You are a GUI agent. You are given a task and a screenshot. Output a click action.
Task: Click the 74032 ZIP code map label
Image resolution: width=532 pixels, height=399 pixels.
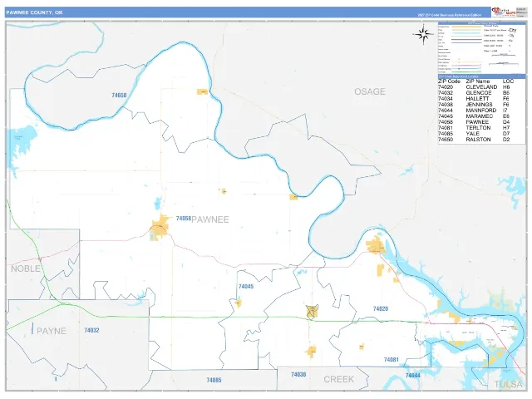91,330
